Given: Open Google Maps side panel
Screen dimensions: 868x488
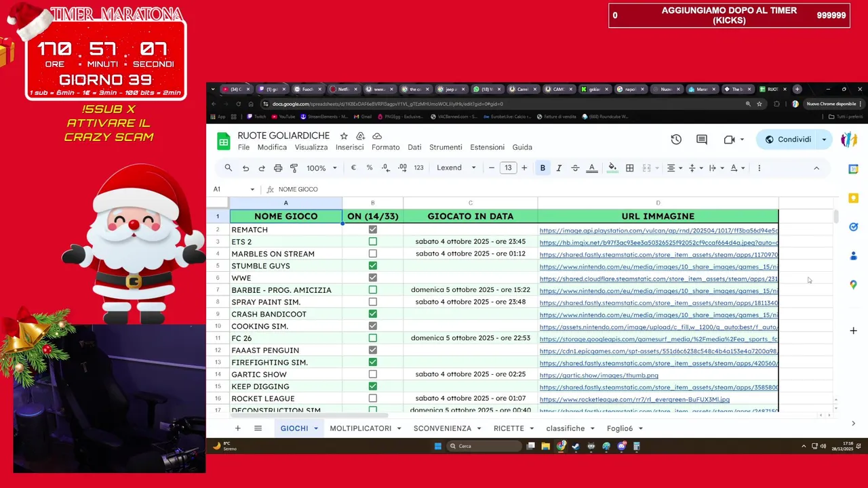Looking at the screenshot, I should [853, 285].
